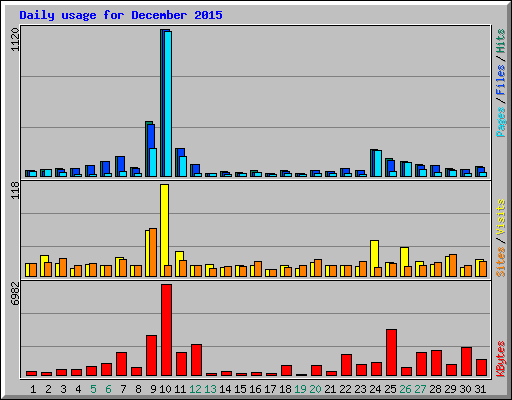Click the 'Pages' legend label
This screenshot has height=400, width=512.
pyautogui.click(x=500, y=122)
